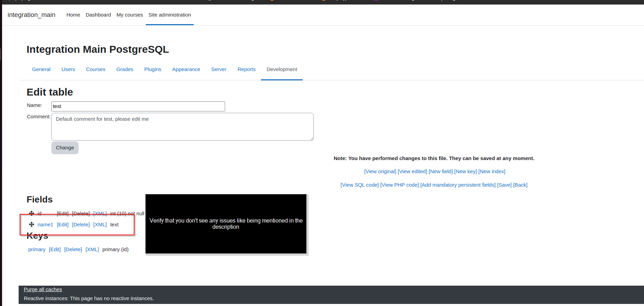Focus the table Name input field
Image resolution: width=644 pixels, height=306 pixels.
coord(138,106)
